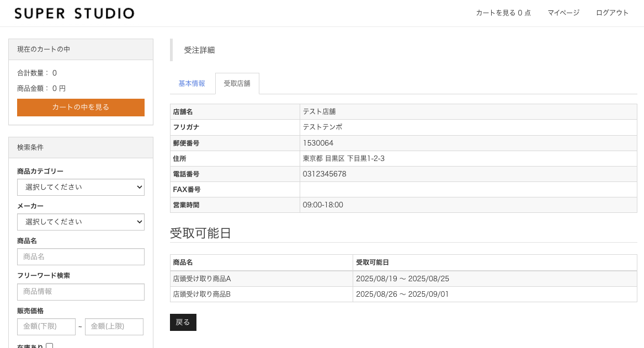
Task: Go to マイページ
Action: 563,13
